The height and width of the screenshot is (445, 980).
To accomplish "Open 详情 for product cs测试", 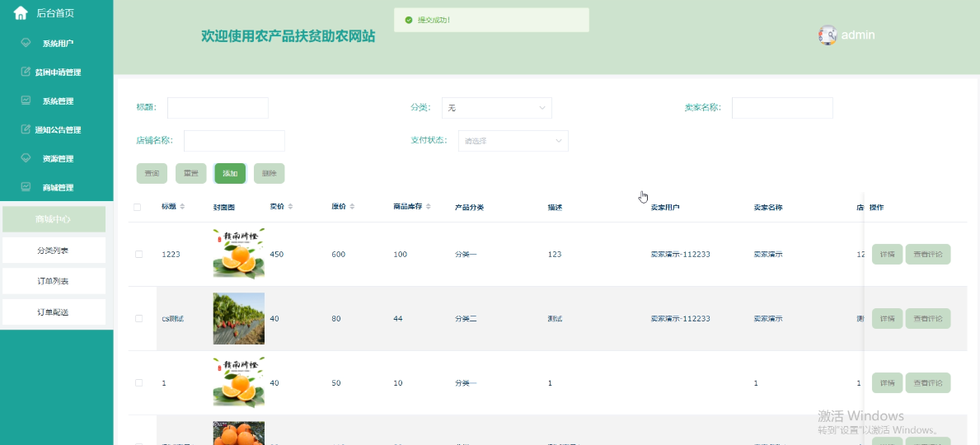I will click(x=888, y=319).
